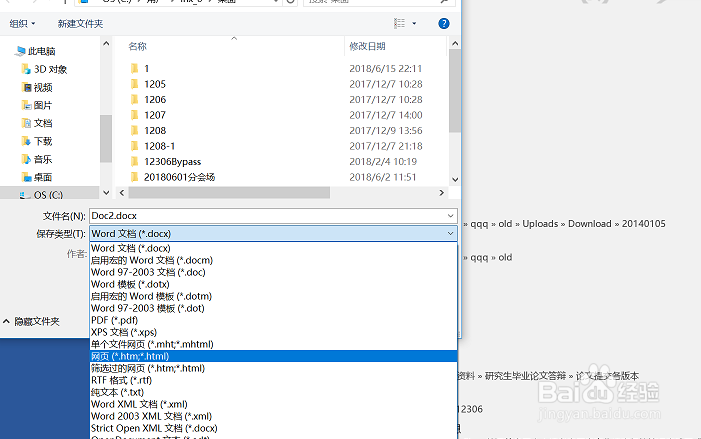Click file name field containing Doc2.docx
701x439 pixels.
266,216
